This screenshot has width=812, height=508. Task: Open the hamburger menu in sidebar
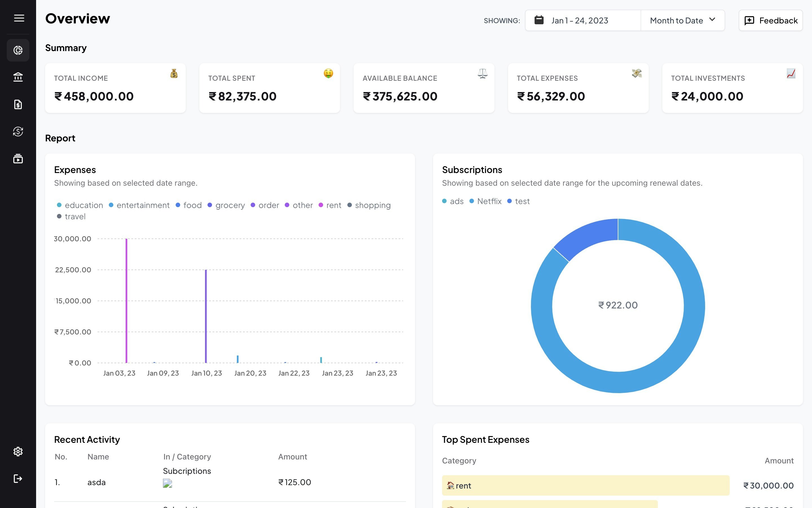click(x=19, y=18)
